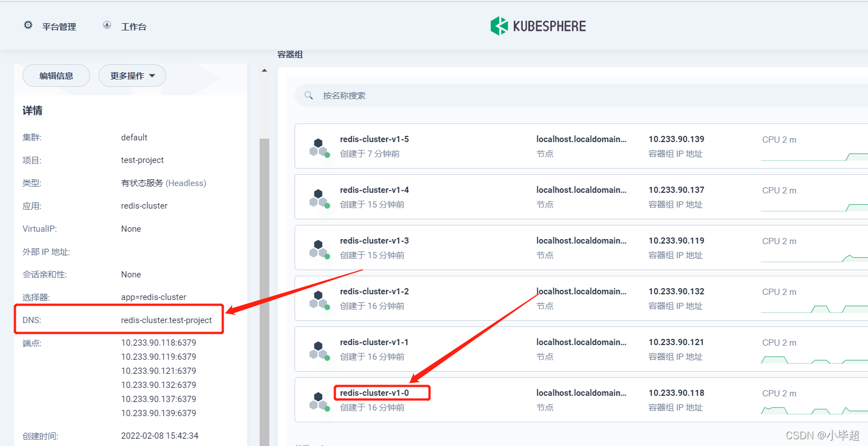Image resolution: width=868 pixels, height=446 pixels.
Task: Click the pod icon for redis-cluster-v1-4
Action: (x=319, y=198)
